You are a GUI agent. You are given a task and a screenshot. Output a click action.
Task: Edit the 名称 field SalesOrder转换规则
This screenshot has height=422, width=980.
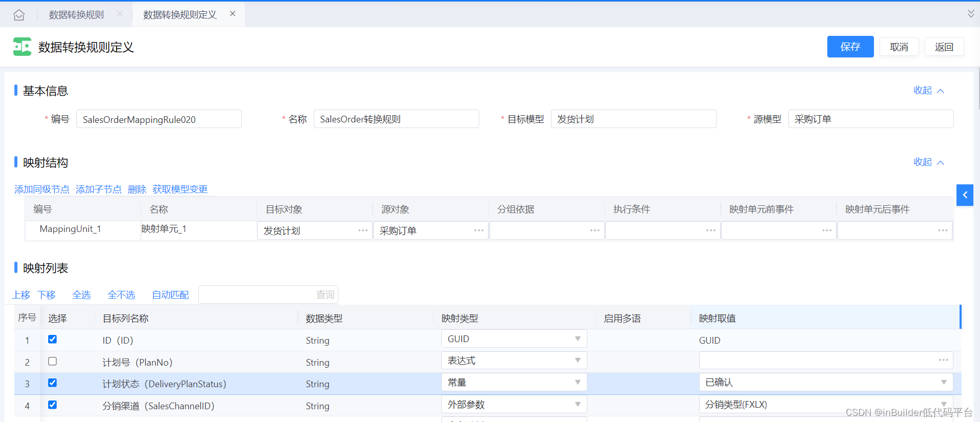[396, 119]
